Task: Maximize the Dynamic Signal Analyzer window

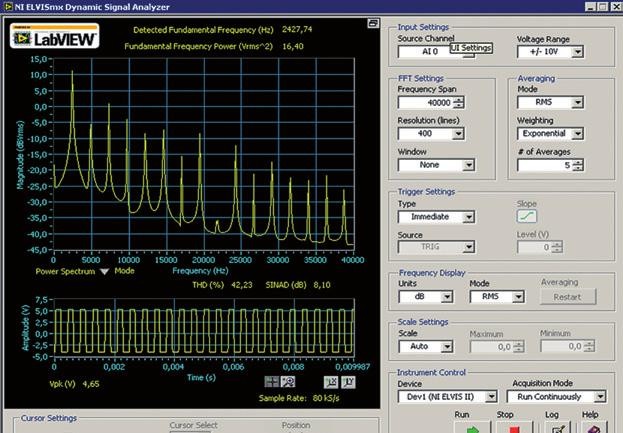Action: [602, 7]
